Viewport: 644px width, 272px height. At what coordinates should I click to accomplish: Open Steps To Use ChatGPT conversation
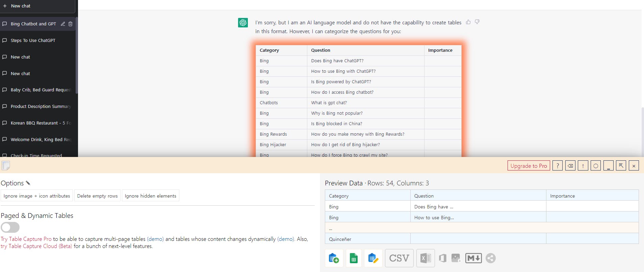click(33, 41)
